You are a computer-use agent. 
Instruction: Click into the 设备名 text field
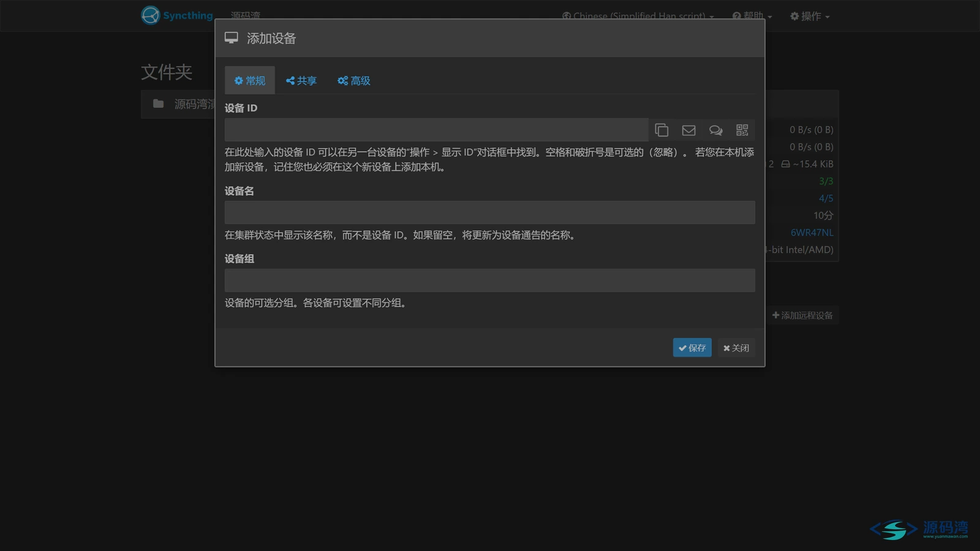pos(489,212)
